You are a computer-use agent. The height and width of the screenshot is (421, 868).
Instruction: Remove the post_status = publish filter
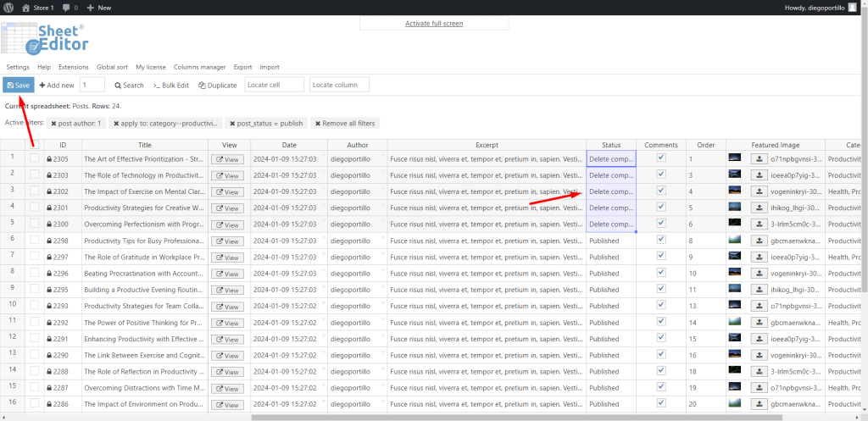point(232,124)
